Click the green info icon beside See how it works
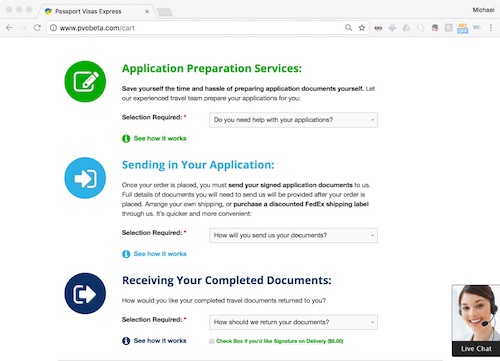The height and width of the screenshot is (361, 500). (x=126, y=138)
